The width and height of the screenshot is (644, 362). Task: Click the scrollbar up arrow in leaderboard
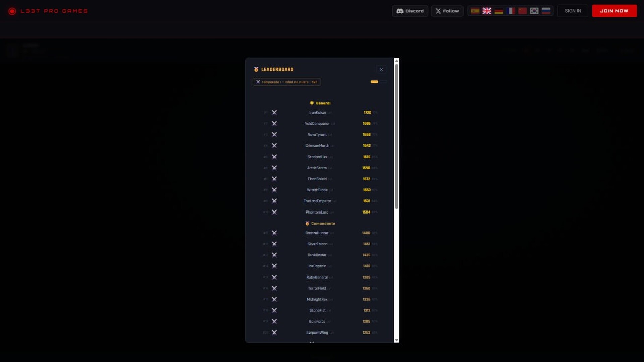pyautogui.click(x=397, y=61)
